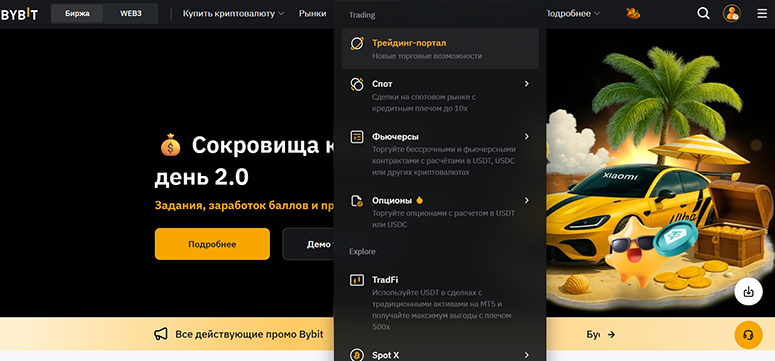This screenshot has width=775, height=361.
Task: Click the Spot X bitcoin icon
Action: click(x=357, y=355)
